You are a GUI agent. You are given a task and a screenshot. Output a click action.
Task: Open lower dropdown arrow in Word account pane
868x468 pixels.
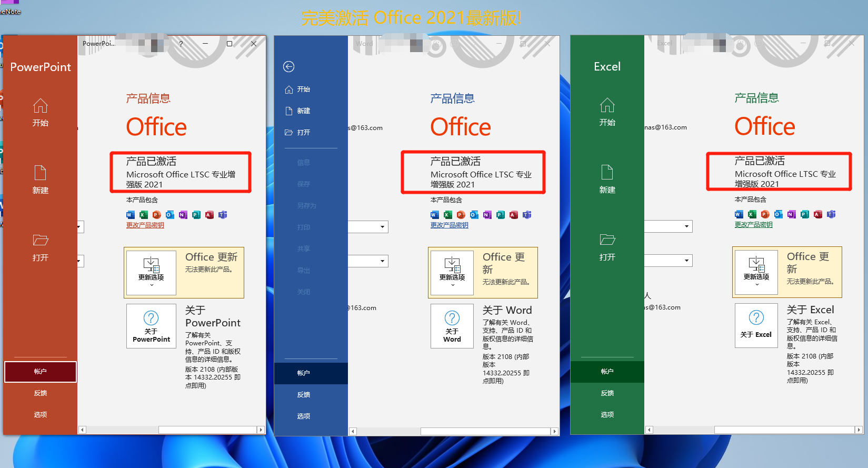pyautogui.click(x=383, y=261)
